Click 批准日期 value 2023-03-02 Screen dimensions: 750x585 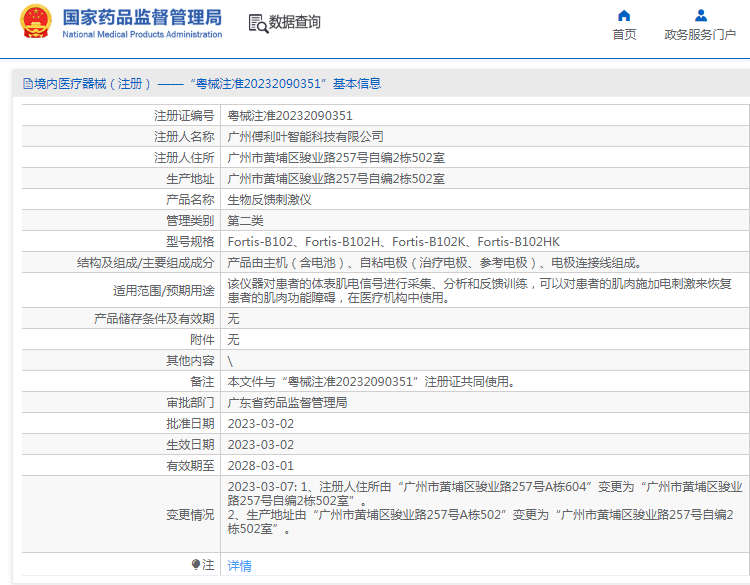pyautogui.click(x=261, y=424)
